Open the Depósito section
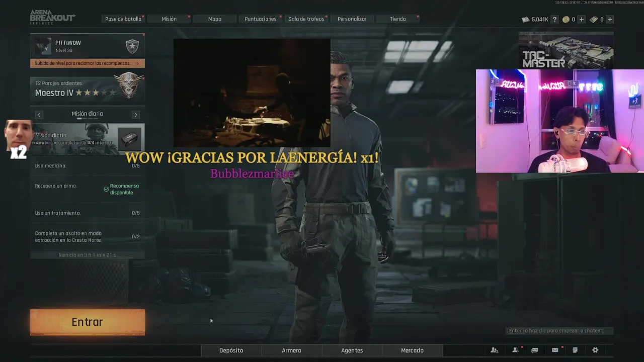The image size is (644, 362). tap(231, 350)
